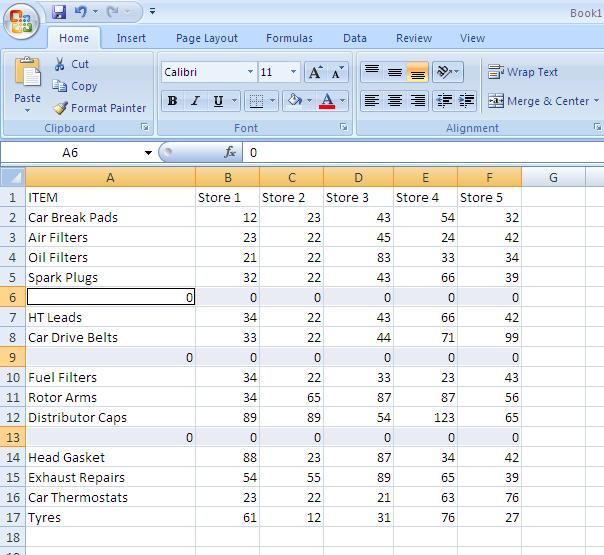Screen dimensions: 604x555
Task: Cut the selection with the scissors icon
Action: point(71,64)
